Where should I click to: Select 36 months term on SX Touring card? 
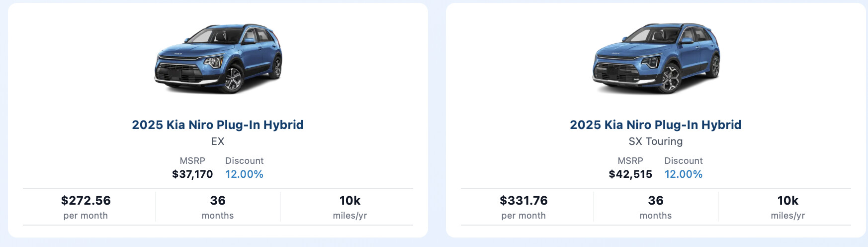point(656,207)
